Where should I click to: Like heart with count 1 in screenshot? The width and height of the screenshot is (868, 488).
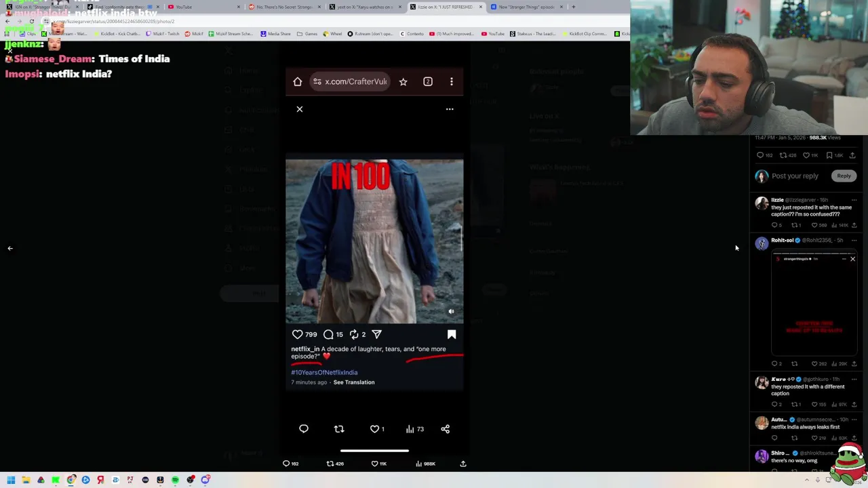click(377, 429)
